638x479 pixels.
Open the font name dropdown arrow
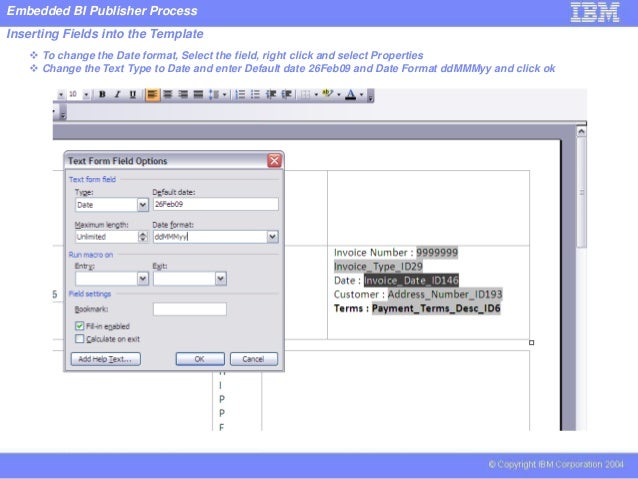tap(61, 94)
